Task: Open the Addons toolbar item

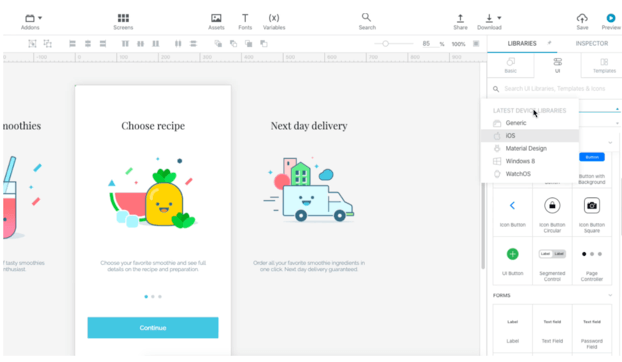Action: [30, 21]
